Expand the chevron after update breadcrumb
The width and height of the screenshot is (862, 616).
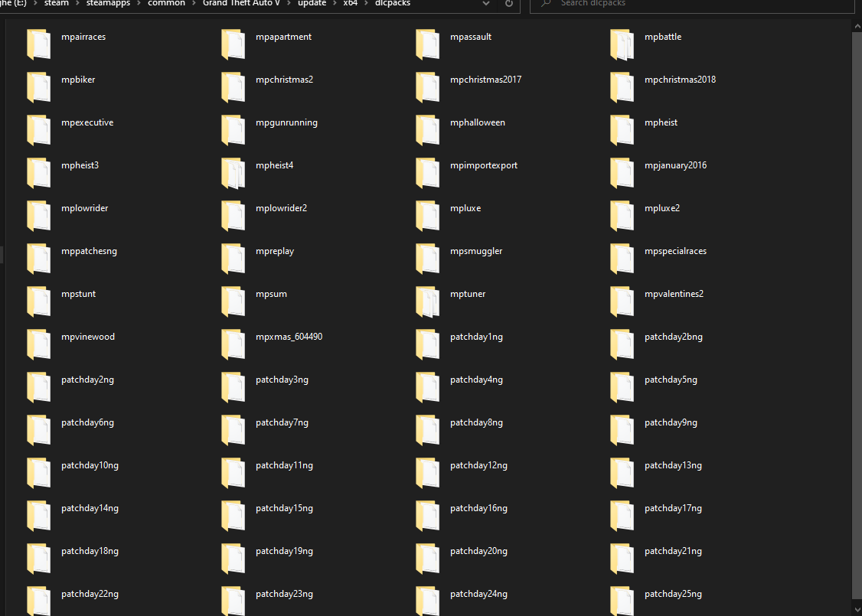coord(335,3)
